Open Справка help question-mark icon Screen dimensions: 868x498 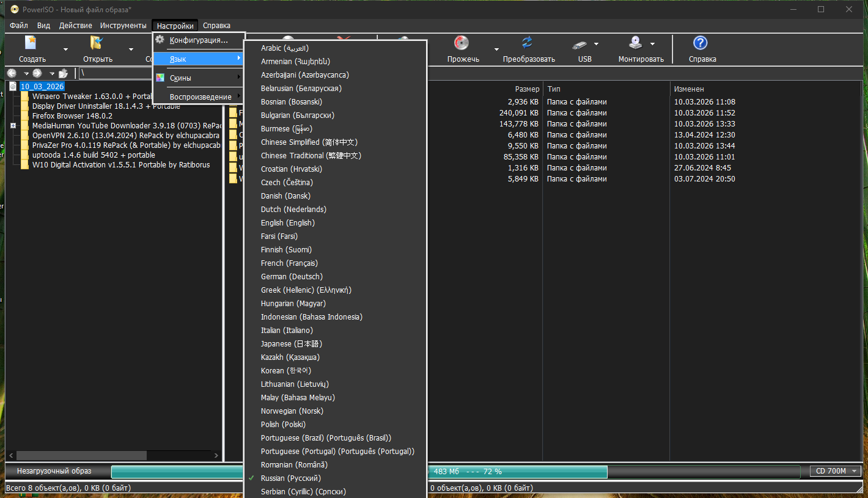point(701,43)
